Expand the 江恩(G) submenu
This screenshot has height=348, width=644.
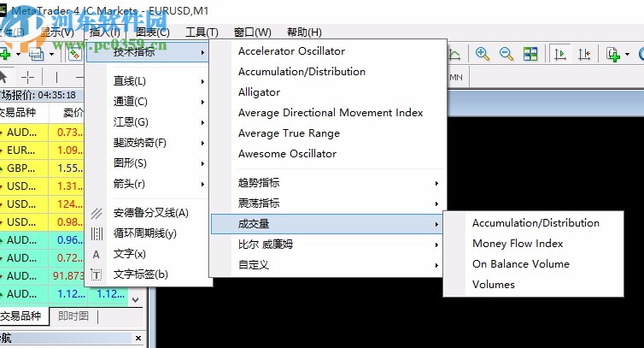pyautogui.click(x=149, y=122)
